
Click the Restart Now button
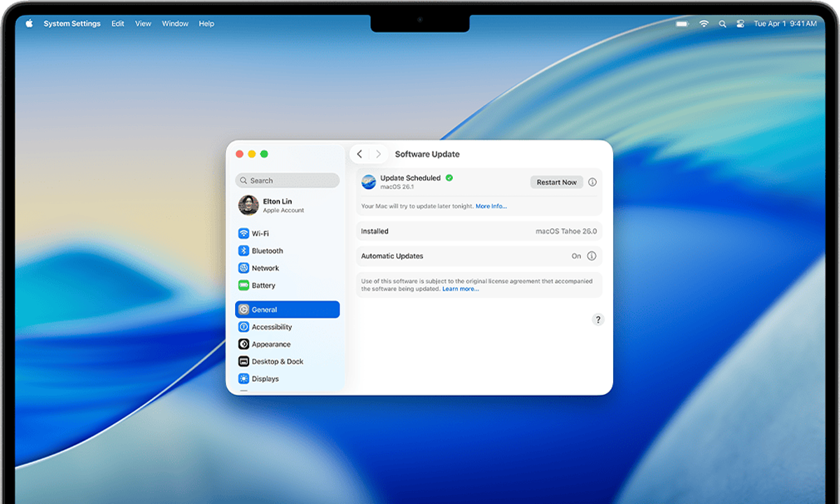point(556,182)
